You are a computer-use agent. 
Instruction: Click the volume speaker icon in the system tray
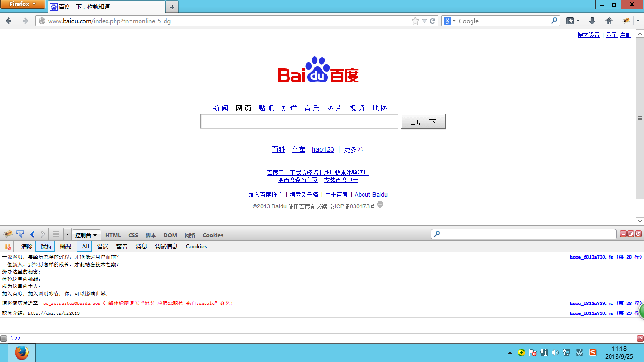pos(555,353)
